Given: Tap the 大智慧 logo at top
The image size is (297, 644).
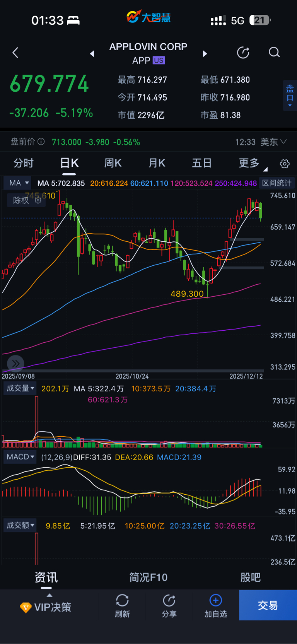Looking at the screenshot, I should click(x=148, y=17).
